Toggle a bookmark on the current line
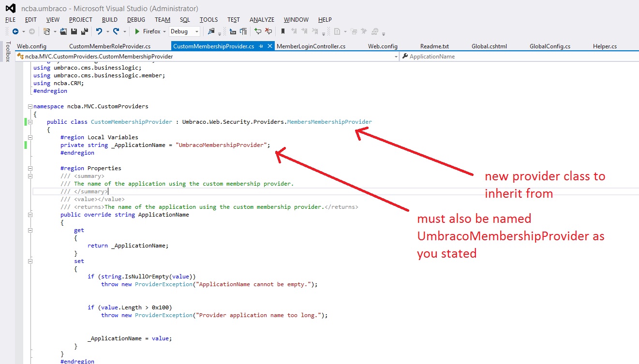 tap(283, 31)
